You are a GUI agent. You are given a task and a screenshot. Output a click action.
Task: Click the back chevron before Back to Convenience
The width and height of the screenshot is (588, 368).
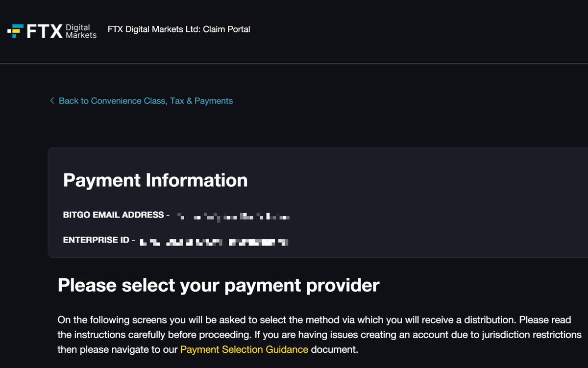pos(52,101)
